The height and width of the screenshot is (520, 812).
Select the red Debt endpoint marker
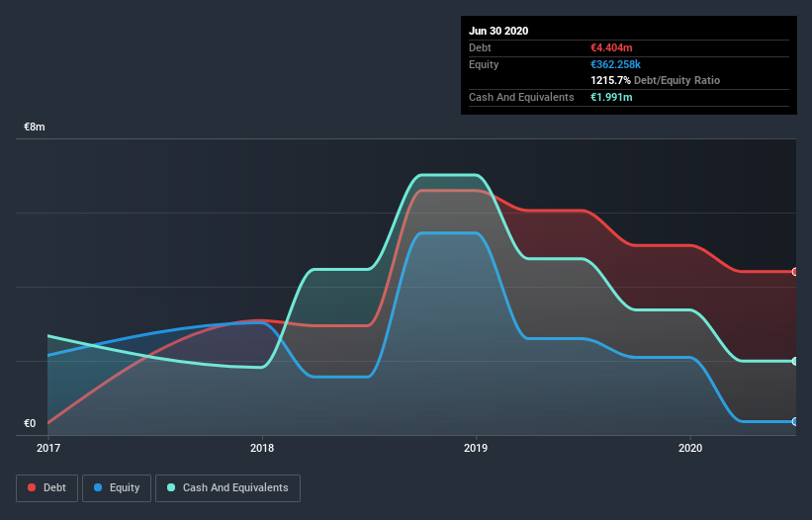click(794, 272)
